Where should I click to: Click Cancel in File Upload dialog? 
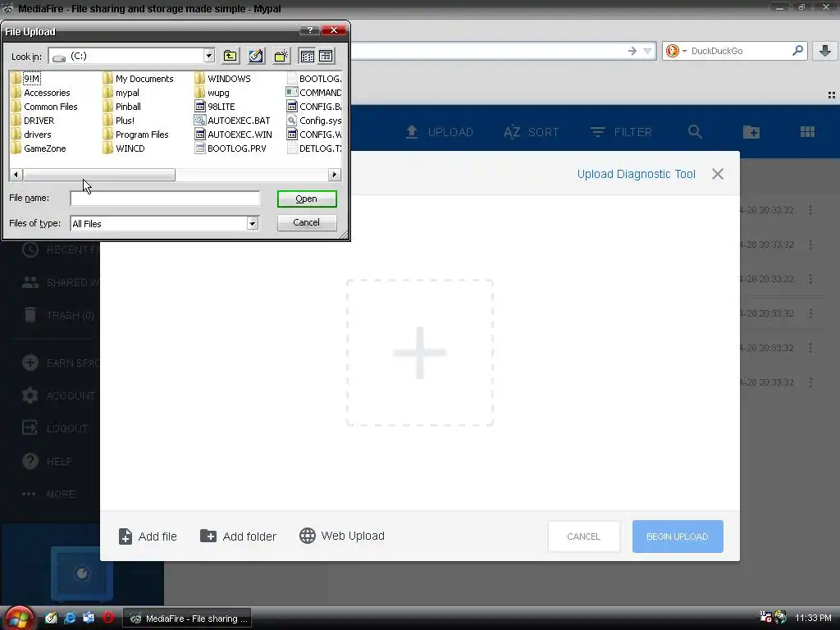307,222
